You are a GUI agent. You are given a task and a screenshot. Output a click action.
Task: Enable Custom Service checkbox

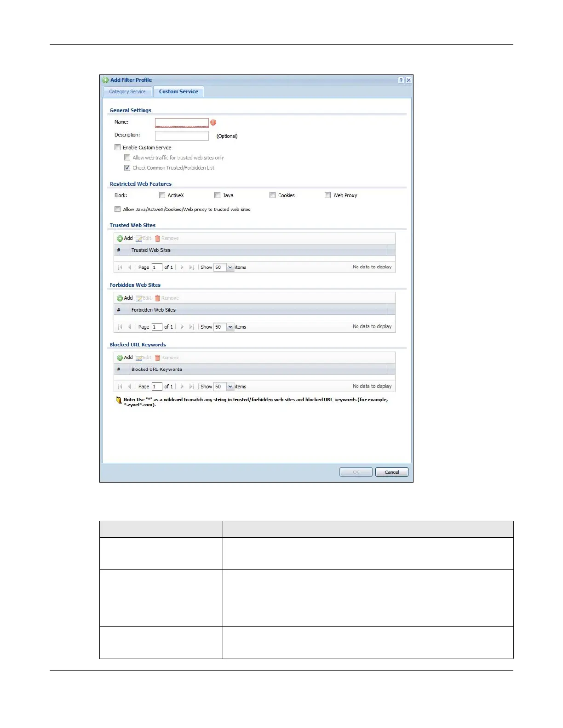pos(118,148)
